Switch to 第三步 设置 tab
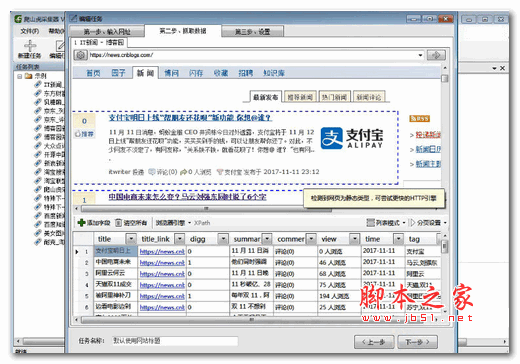The image size is (520, 364). pyautogui.click(x=252, y=32)
